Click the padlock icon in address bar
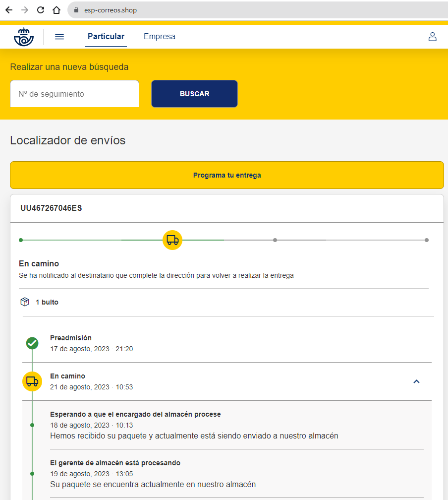 pyautogui.click(x=76, y=10)
